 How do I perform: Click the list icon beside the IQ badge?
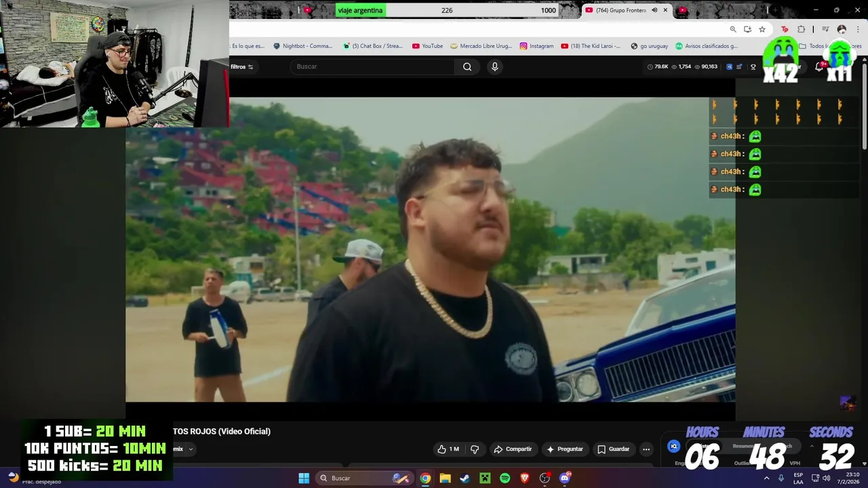coord(741,66)
